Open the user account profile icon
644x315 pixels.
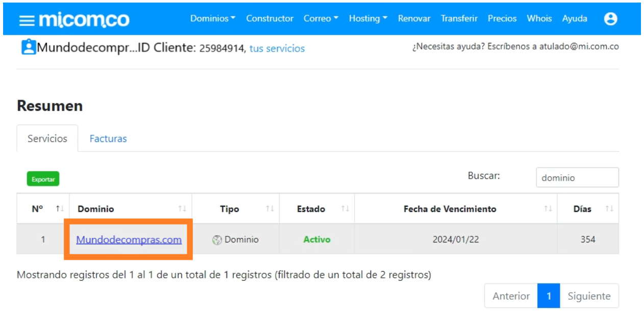tap(610, 19)
